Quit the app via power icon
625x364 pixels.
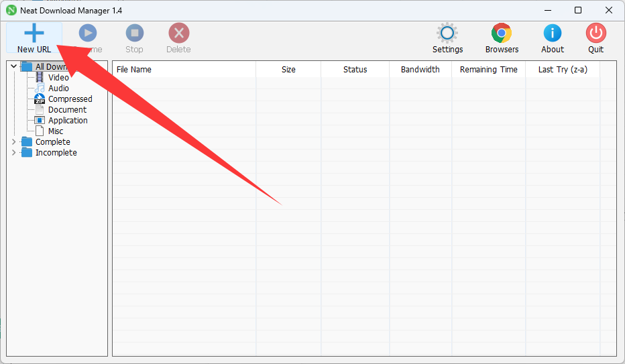[x=595, y=33]
